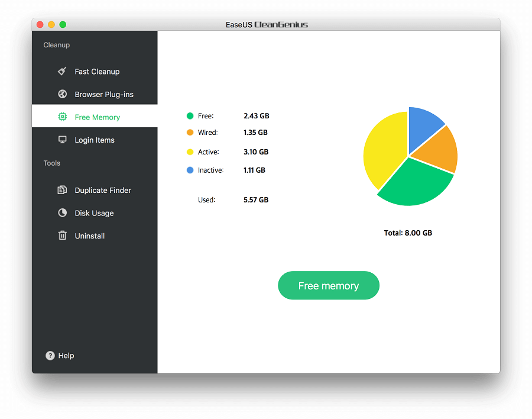Click the Inactive: label
The image size is (532, 419).
210,170
